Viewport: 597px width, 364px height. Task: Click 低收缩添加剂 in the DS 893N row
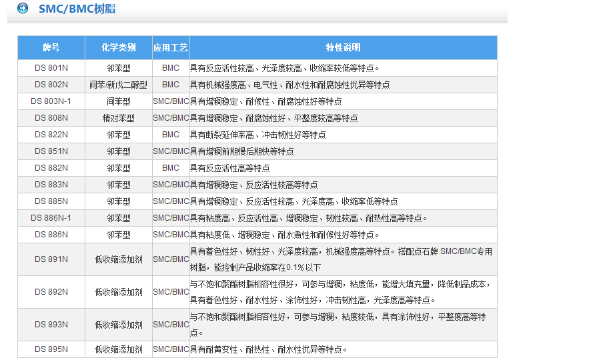118,325
